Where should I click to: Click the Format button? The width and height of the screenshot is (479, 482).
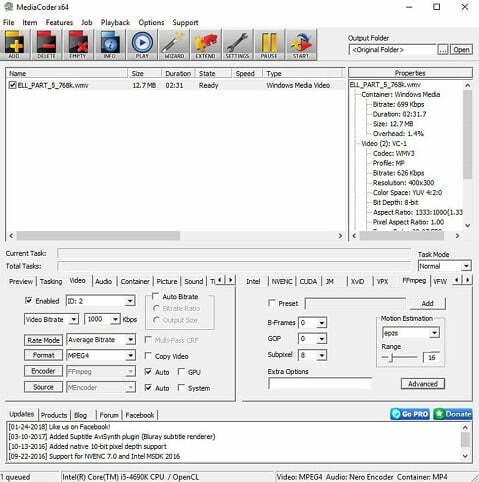click(x=43, y=355)
